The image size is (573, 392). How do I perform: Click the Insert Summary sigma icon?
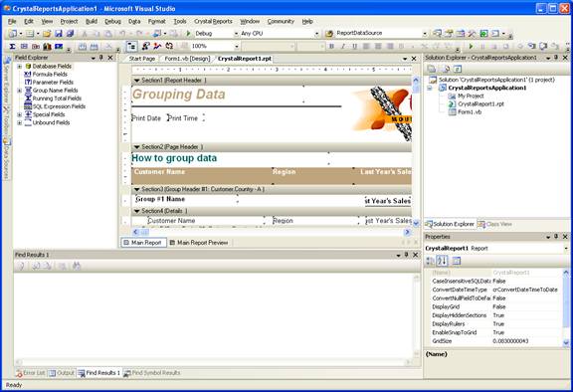[x=12, y=47]
